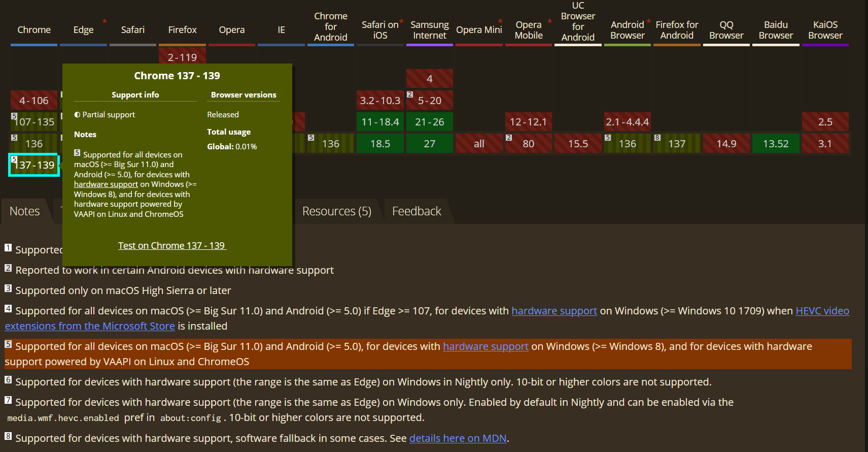This screenshot has height=452, width=868.
Task: Click UC Browser 15.5 cell
Action: [x=578, y=144]
